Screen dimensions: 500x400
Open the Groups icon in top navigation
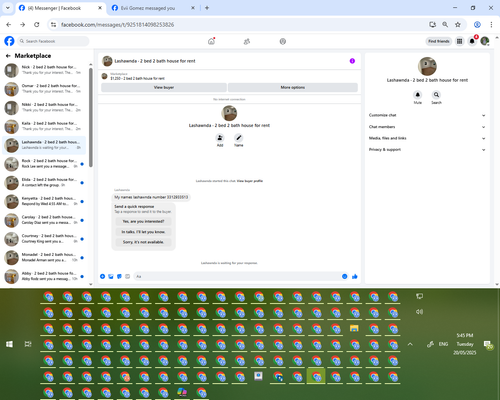click(x=283, y=41)
